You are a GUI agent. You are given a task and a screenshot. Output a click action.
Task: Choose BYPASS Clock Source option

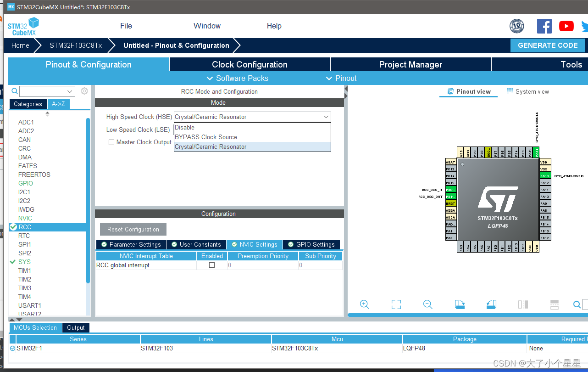point(252,137)
